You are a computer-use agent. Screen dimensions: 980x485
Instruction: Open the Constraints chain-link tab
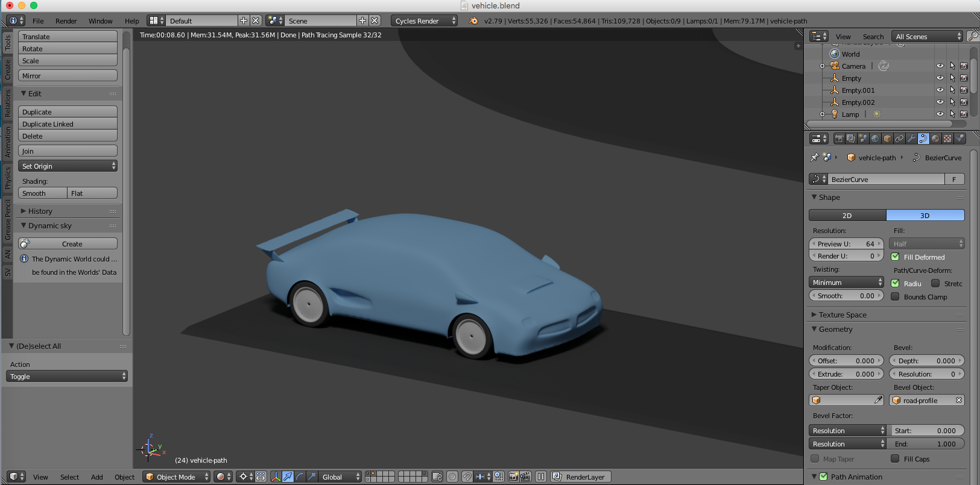point(899,139)
